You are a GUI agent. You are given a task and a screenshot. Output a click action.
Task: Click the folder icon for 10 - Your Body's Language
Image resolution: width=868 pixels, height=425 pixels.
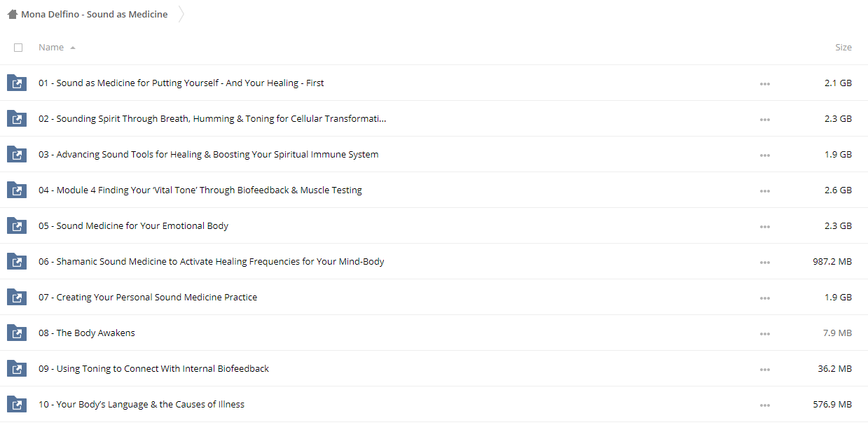pos(16,405)
